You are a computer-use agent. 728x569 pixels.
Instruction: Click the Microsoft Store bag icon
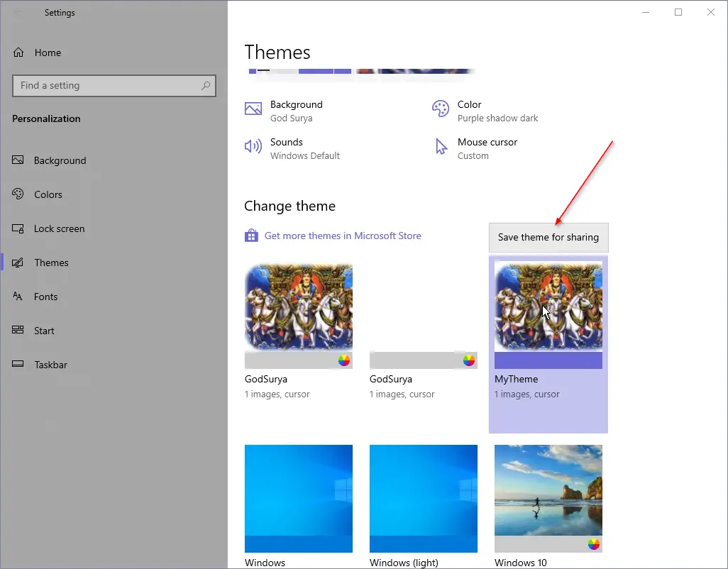[251, 236]
